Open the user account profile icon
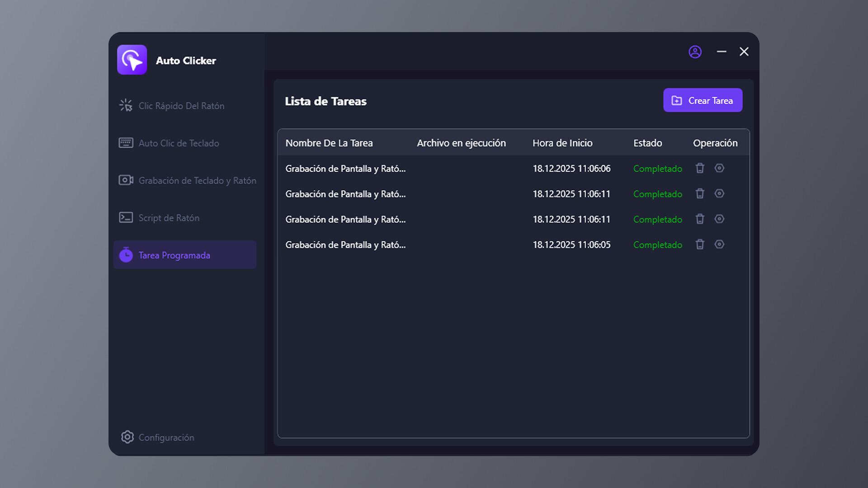868x488 pixels. (695, 52)
